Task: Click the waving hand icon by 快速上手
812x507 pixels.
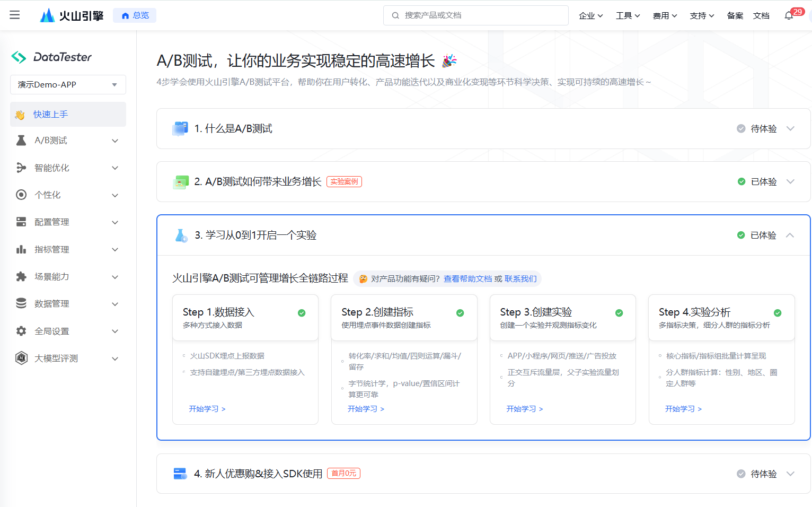Action: tap(20, 115)
